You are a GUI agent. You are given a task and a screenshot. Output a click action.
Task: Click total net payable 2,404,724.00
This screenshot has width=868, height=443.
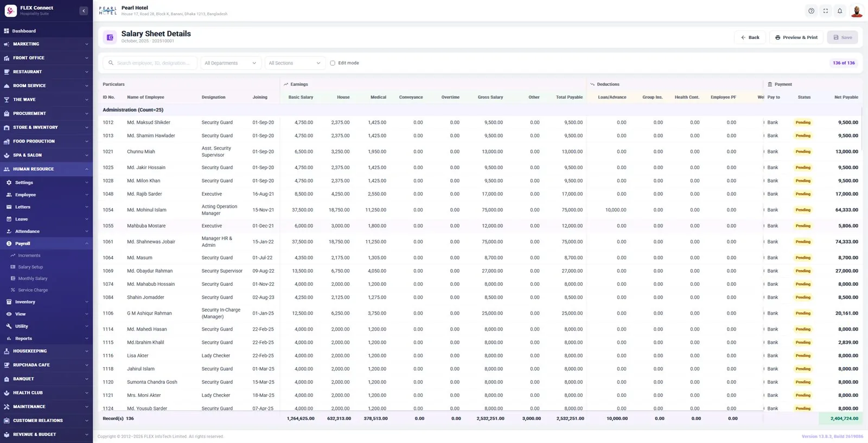[844, 419]
